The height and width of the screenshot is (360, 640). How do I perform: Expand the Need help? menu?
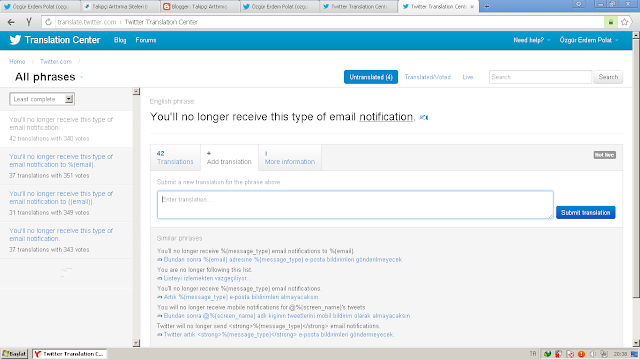tap(532, 40)
